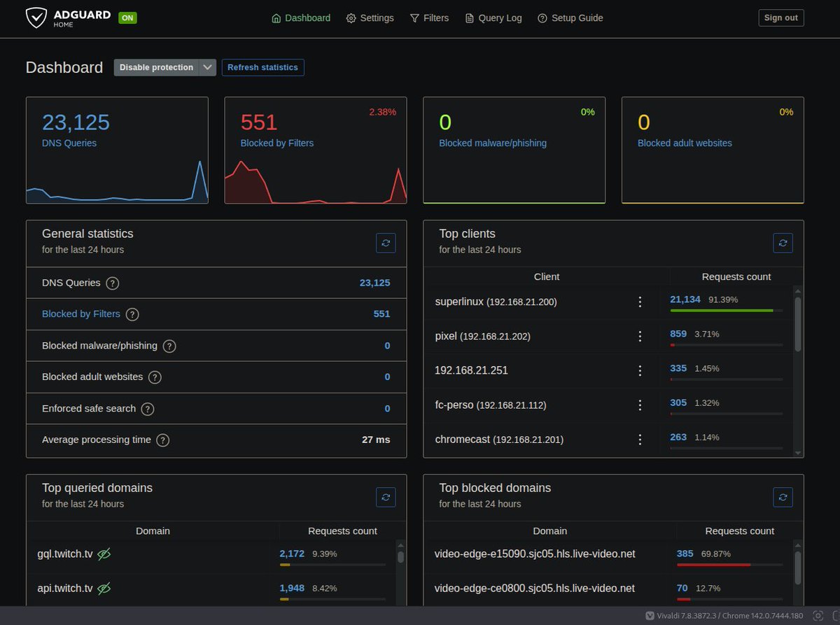This screenshot has height=625, width=840.
Task: Click the Top clients scrollbar down arrow
Action: pyautogui.click(x=797, y=453)
